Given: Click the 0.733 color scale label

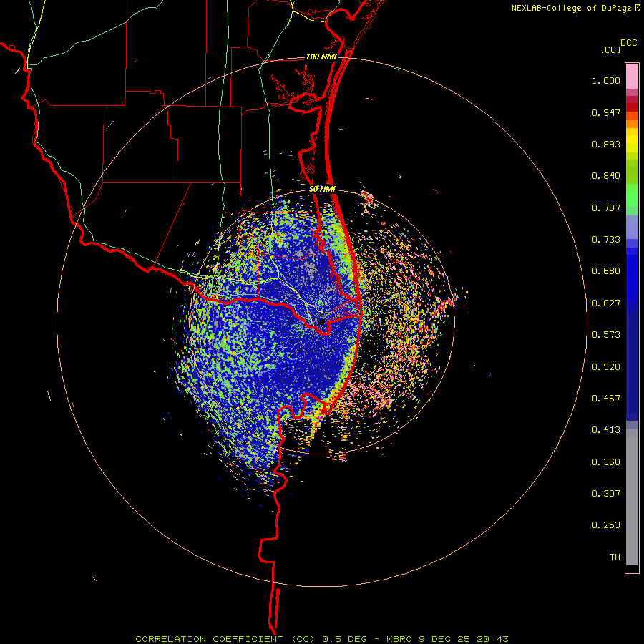Looking at the screenshot, I should [x=606, y=240].
